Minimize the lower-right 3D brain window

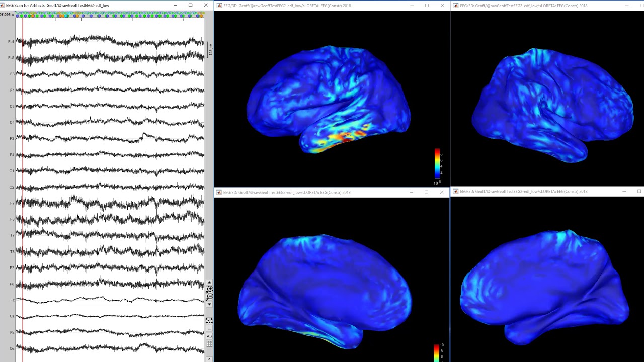624,192
